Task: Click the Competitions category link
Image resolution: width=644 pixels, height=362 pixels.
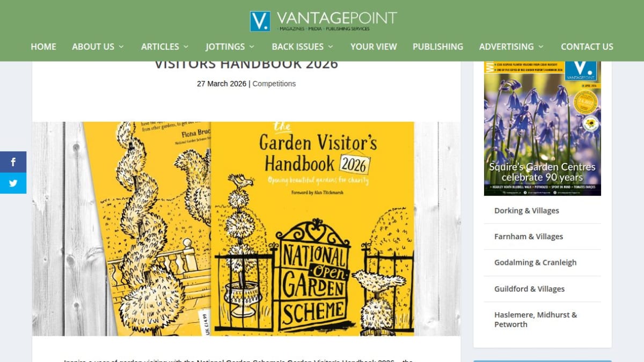Action: (274, 84)
